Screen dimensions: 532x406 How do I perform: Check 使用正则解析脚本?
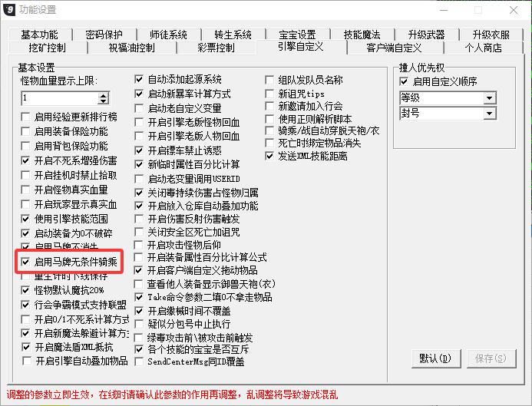(x=269, y=119)
